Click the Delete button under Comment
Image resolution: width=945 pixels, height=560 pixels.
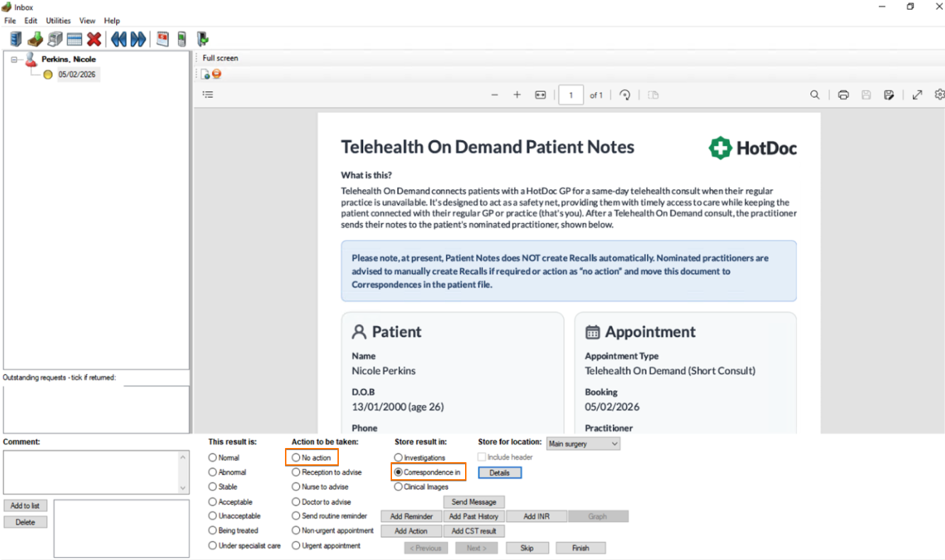tap(25, 522)
